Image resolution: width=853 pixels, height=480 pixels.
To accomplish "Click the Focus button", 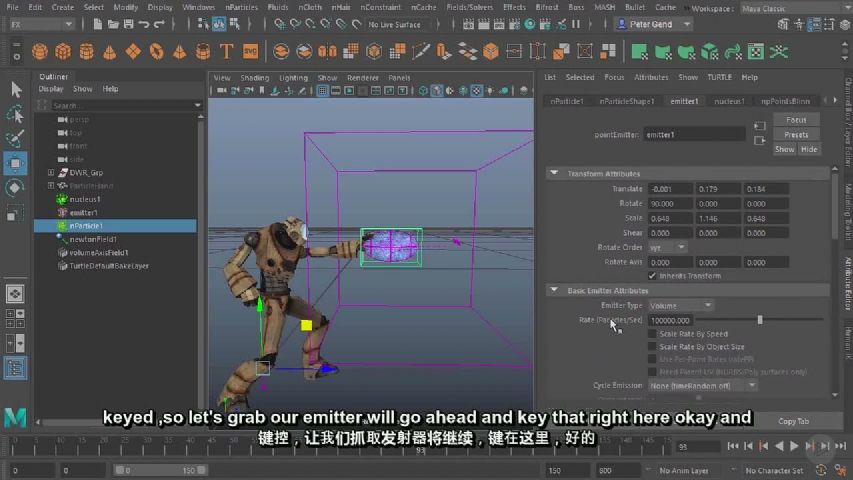I will coord(796,120).
